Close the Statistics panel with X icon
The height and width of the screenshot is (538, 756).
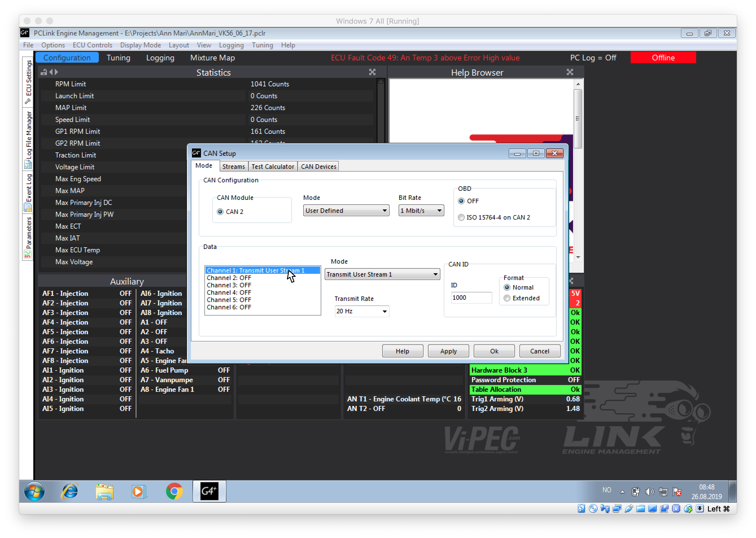372,72
